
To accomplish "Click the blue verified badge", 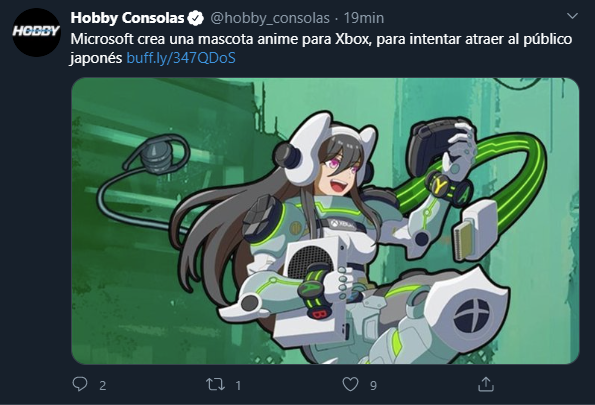I will point(195,18).
